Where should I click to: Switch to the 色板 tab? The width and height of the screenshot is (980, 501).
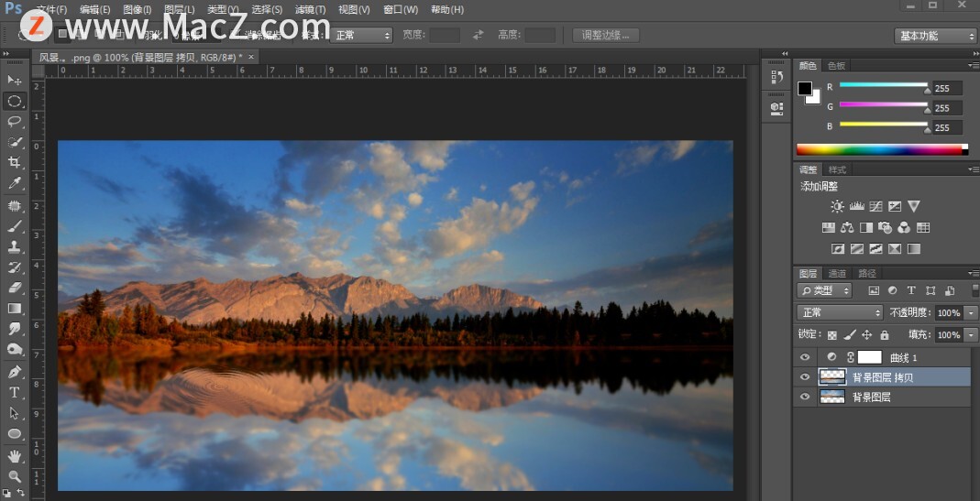[836, 65]
